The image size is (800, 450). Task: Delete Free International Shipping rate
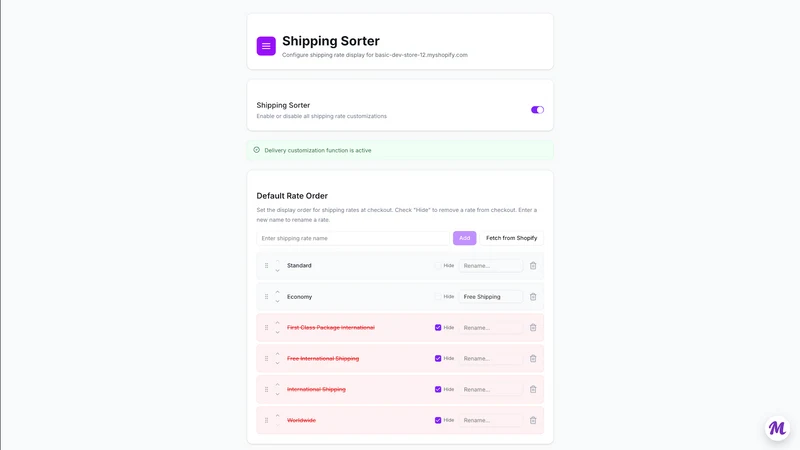pos(533,359)
